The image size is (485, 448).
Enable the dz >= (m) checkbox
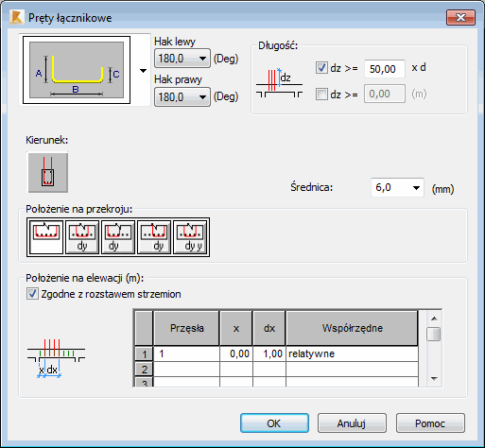coord(321,95)
